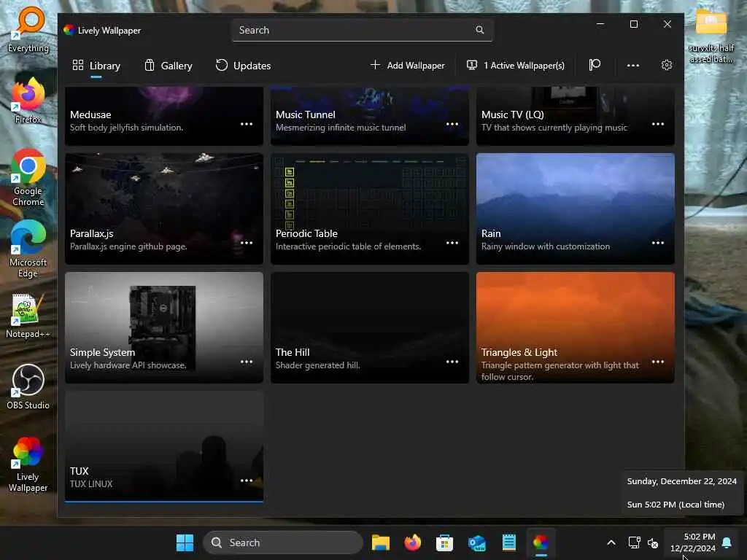This screenshot has width=747, height=560.
Task: Apply the Triangles & Light wallpaper
Action: click(576, 327)
